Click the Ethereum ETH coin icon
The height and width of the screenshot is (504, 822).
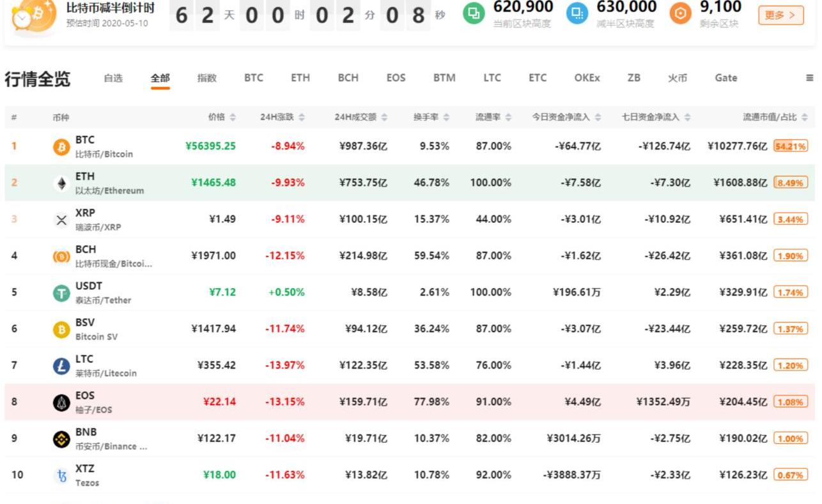(x=61, y=183)
